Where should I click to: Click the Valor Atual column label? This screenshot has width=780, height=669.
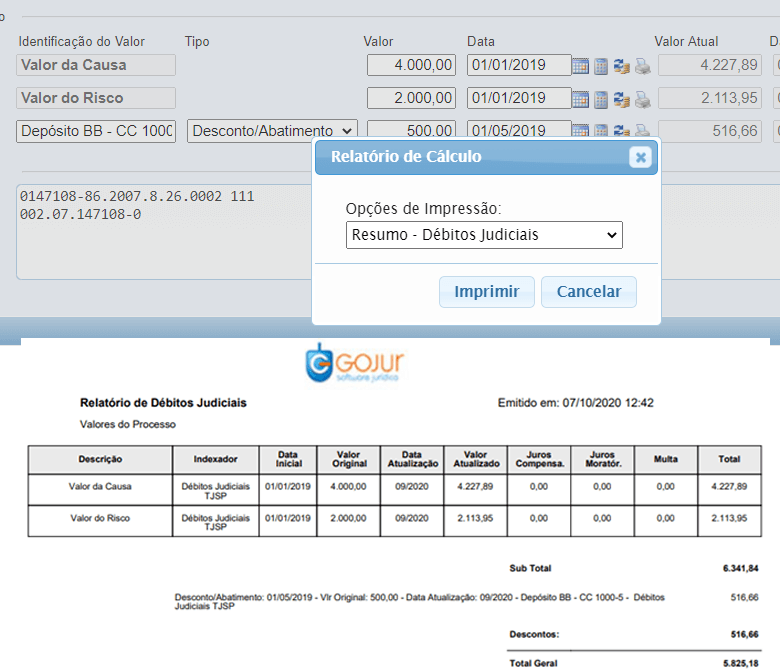(x=686, y=41)
